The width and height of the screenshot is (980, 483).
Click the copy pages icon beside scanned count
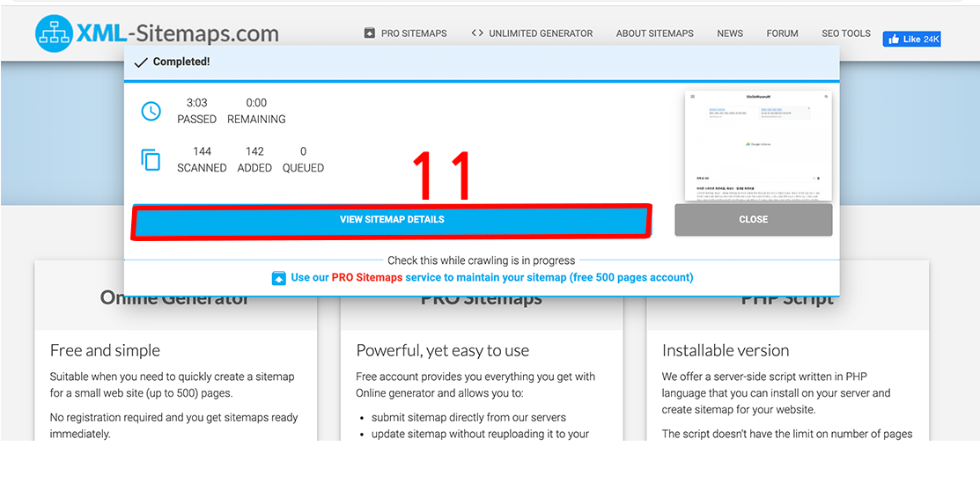coord(151,160)
